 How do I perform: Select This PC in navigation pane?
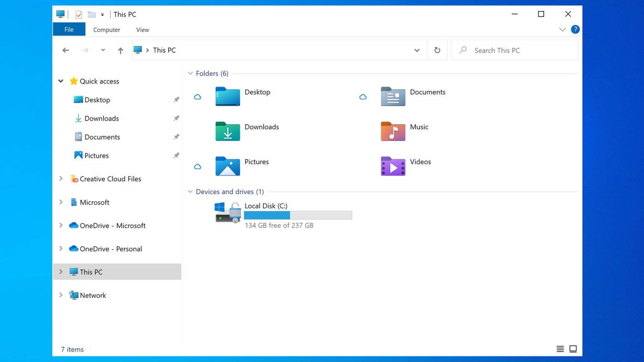[117, 271]
